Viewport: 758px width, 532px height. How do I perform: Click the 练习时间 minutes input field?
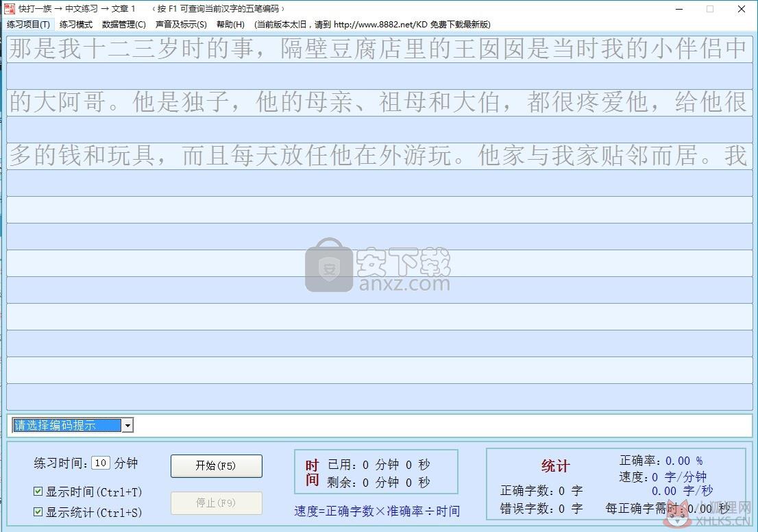(101, 463)
